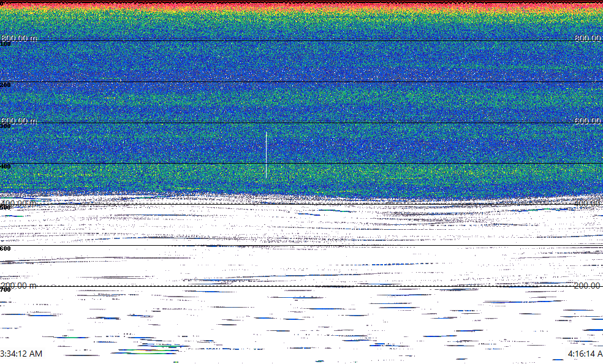Click the 4:16:14 end timestamp
This screenshot has height=364, width=603.
point(585,354)
